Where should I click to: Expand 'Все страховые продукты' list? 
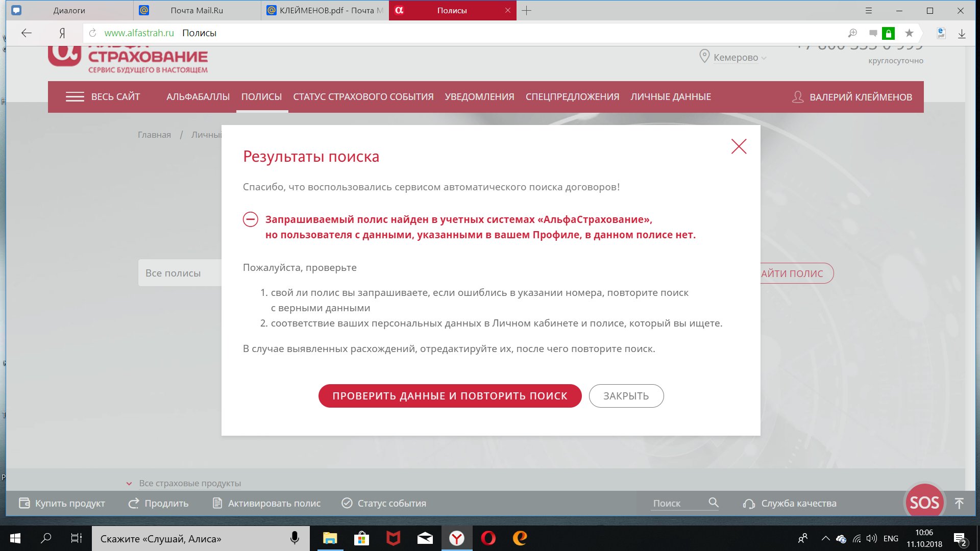[184, 483]
